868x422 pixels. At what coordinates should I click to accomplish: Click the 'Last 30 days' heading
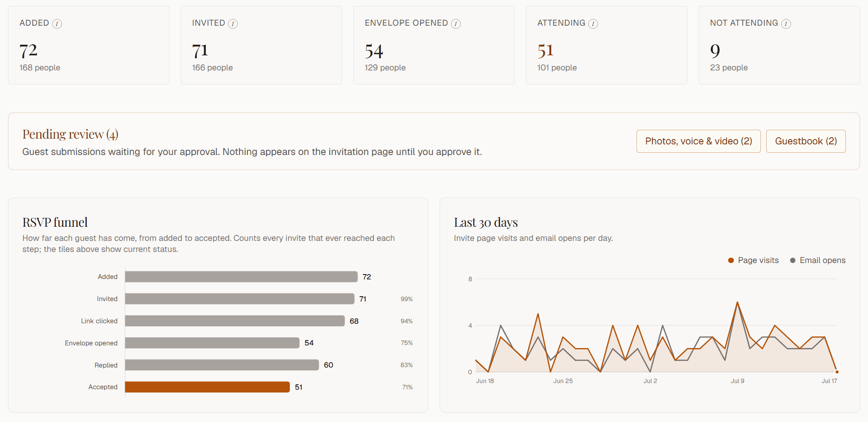click(x=486, y=222)
